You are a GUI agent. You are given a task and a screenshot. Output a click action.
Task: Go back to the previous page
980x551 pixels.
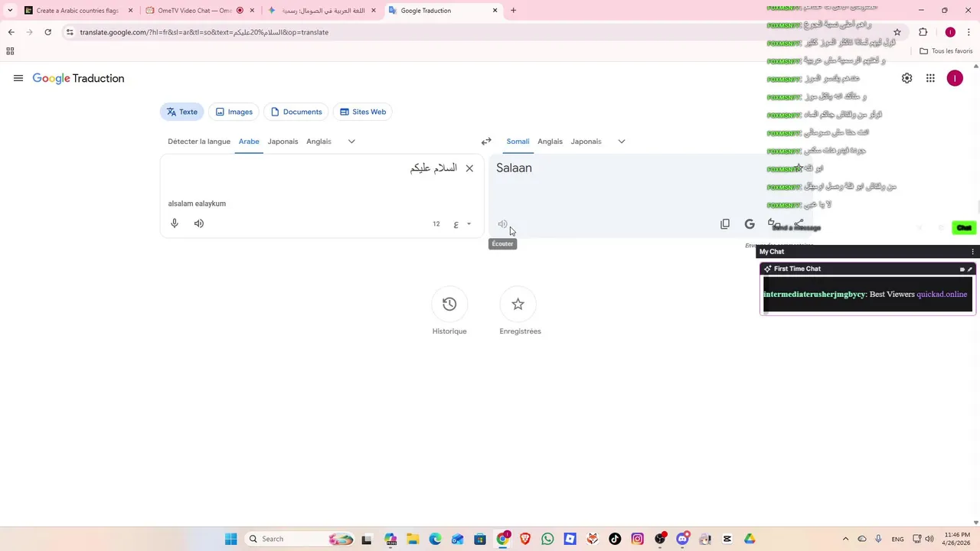[11, 32]
